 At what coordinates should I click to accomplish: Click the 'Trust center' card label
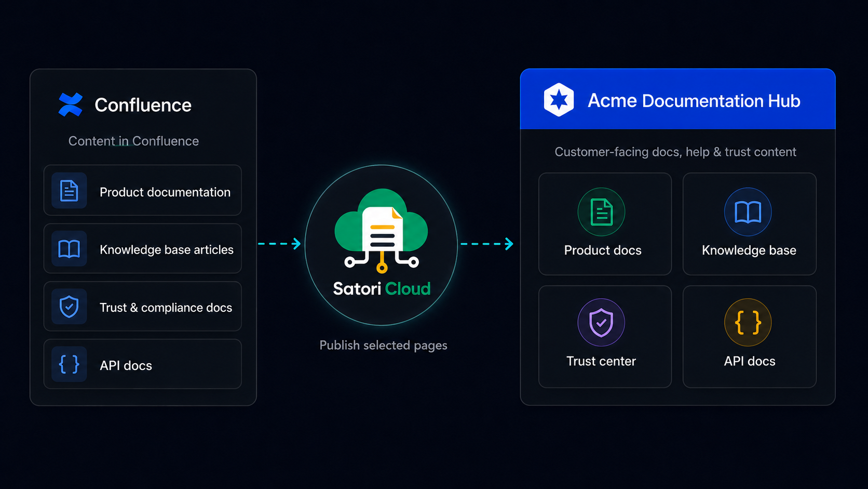601,361
